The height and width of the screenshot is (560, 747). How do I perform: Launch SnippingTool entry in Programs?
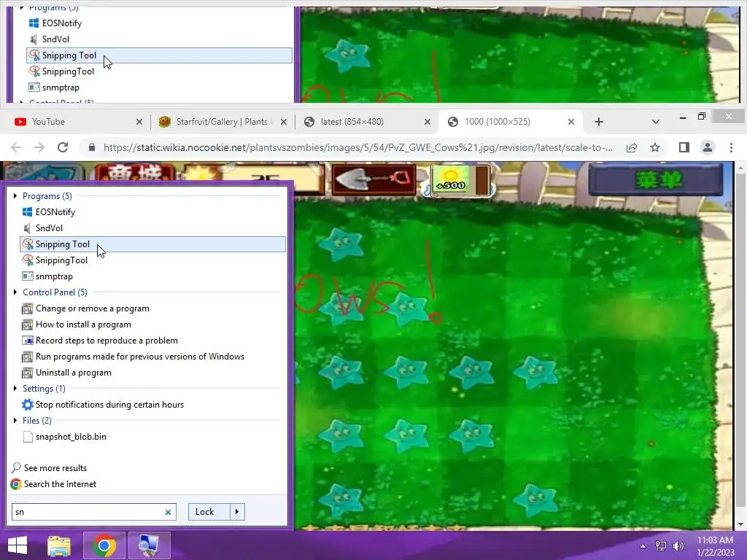pos(152,260)
